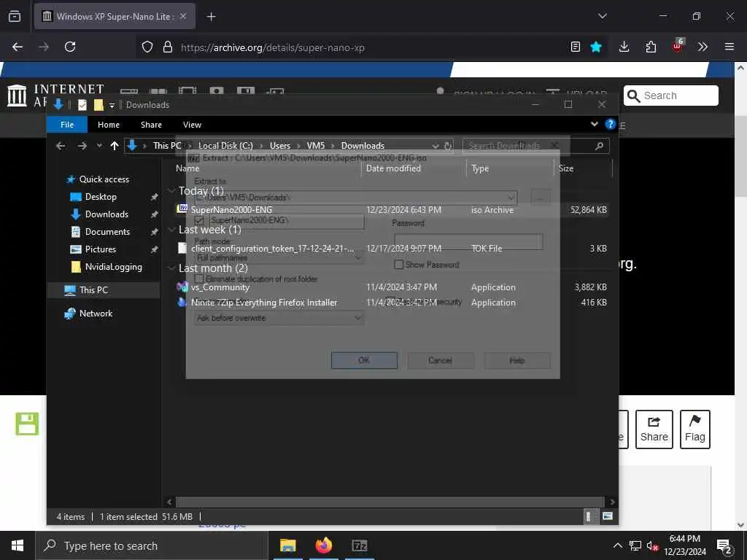Open Firefox application hamburger menu
The height and width of the screenshot is (560, 747).
pyautogui.click(x=729, y=47)
